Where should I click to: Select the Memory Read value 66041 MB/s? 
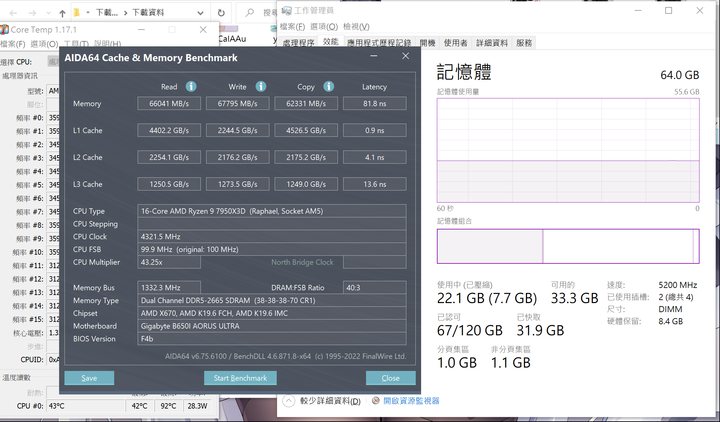click(x=169, y=103)
